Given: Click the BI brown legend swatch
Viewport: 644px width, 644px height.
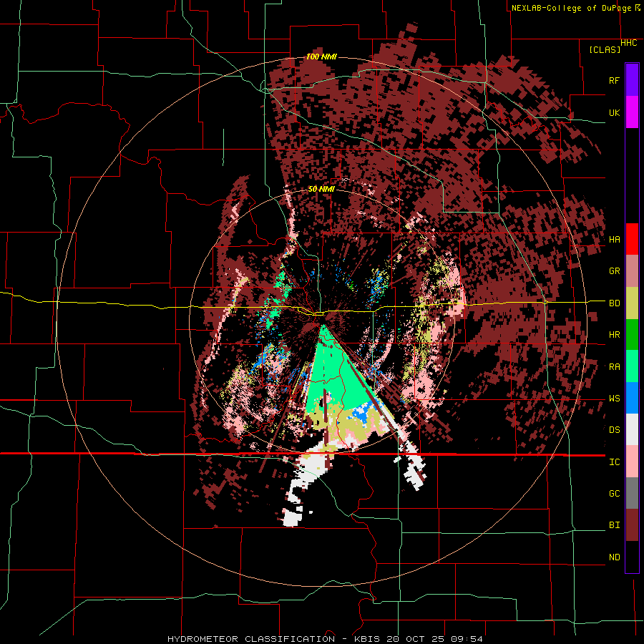Looking at the screenshot, I should tap(632, 525).
